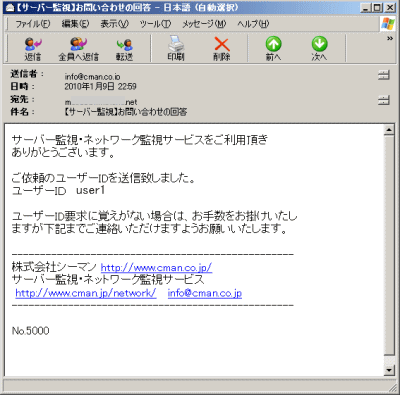400x395 pixels.
Task: Open the メッセージ(M) menu
Action: click(204, 24)
